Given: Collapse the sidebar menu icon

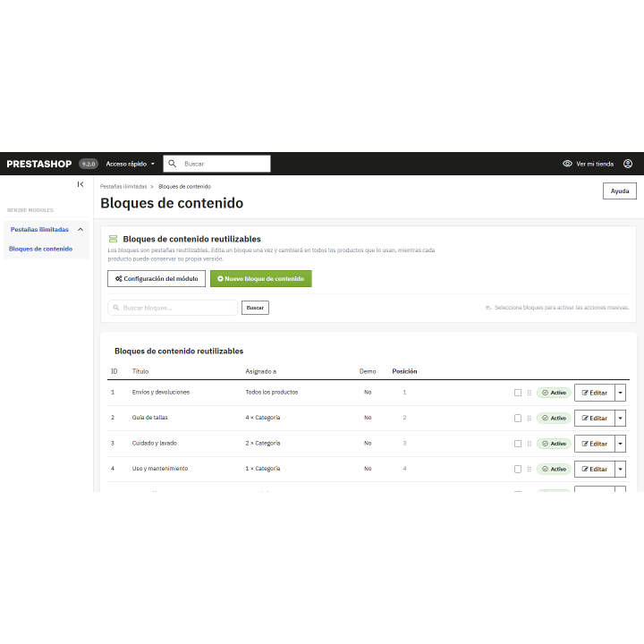Looking at the screenshot, I should [x=80, y=184].
